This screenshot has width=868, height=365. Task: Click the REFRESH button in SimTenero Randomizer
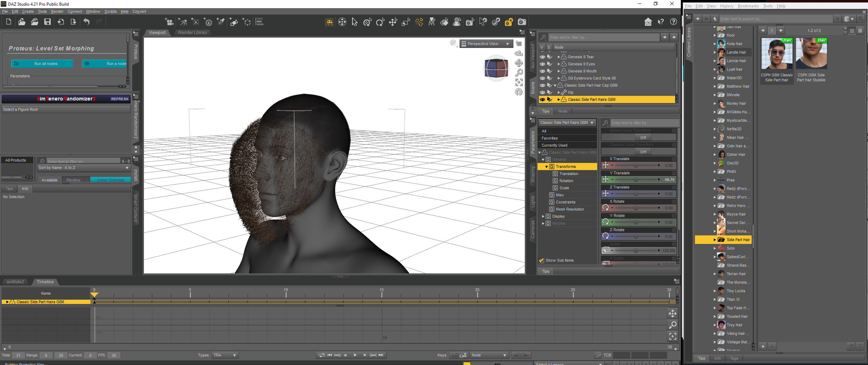[x=119, y=99]
